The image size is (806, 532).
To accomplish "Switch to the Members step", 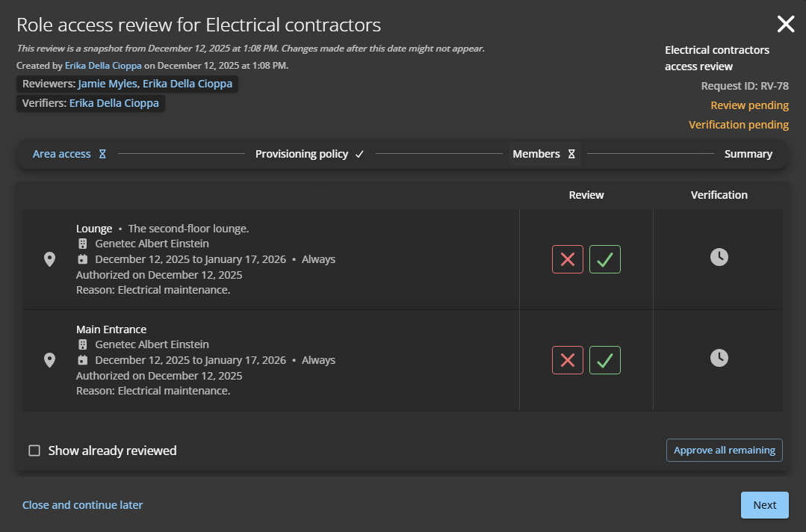I will (x=536, y=154).
